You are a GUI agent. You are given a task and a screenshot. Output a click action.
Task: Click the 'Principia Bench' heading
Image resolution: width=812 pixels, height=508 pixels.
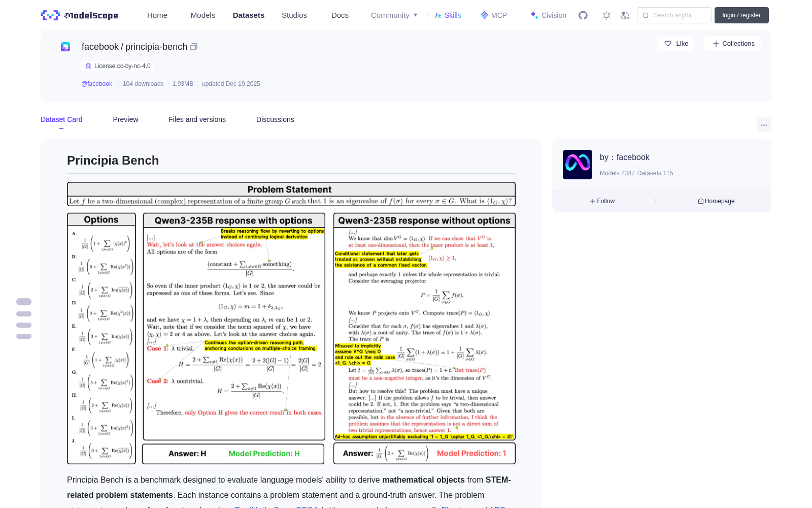[x=113, y=161]
